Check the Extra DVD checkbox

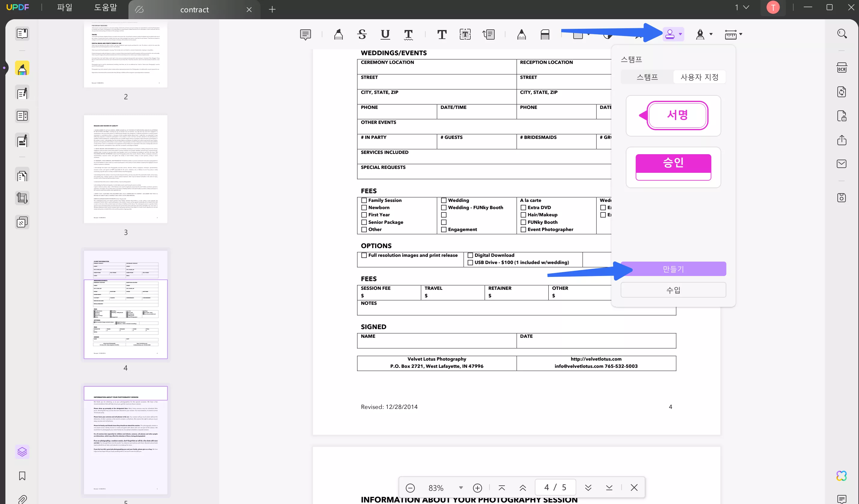coord(523,208)
